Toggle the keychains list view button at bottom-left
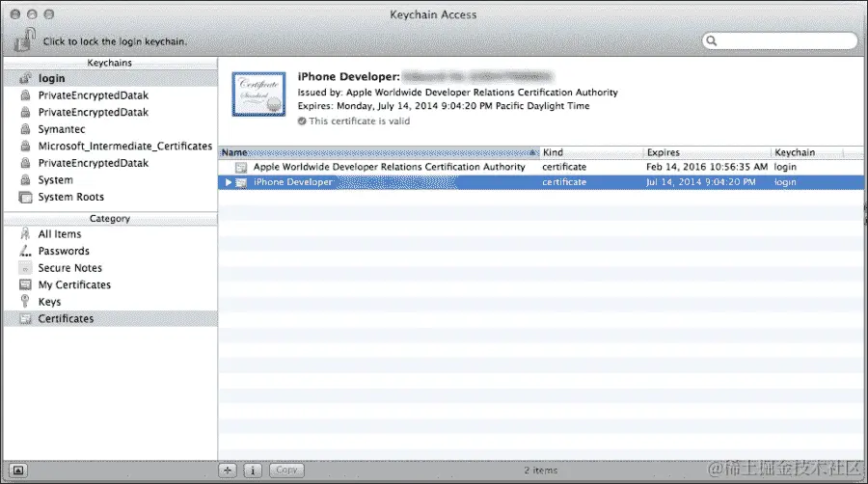Viewport: 868px width, 484px height. 17,471
